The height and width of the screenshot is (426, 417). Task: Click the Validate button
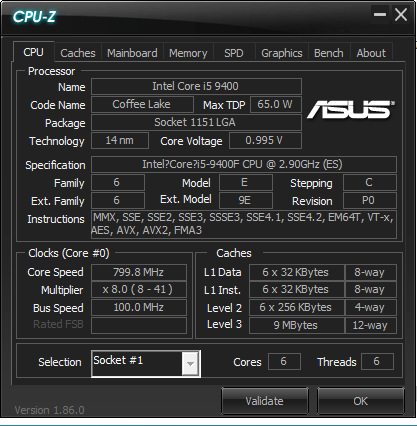tap(265, 401)
